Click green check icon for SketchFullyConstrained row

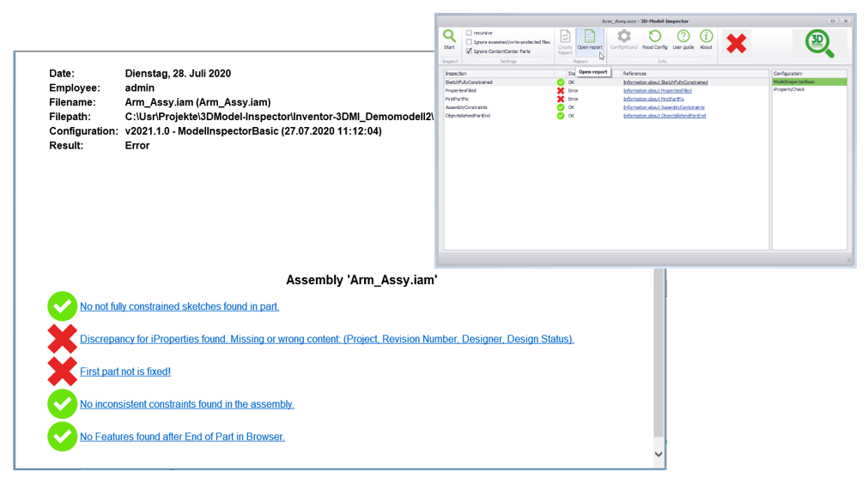click(561, 82)
